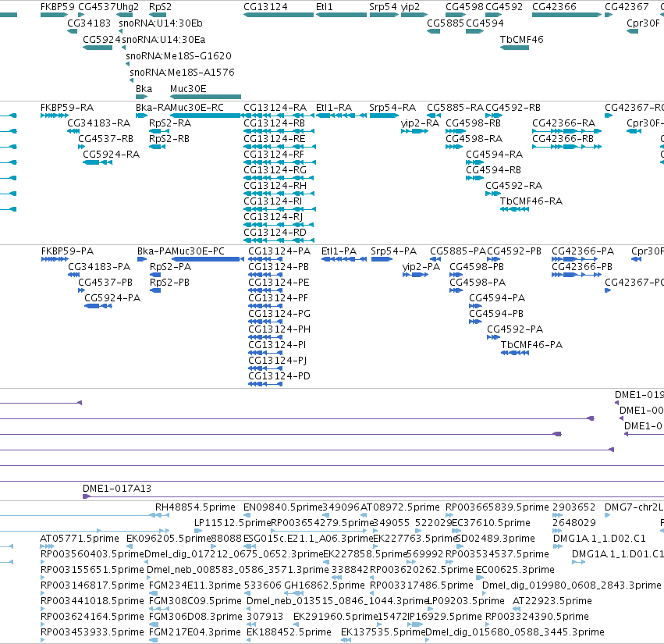Select EST AT05771.5prime

[x=79, y=539]
